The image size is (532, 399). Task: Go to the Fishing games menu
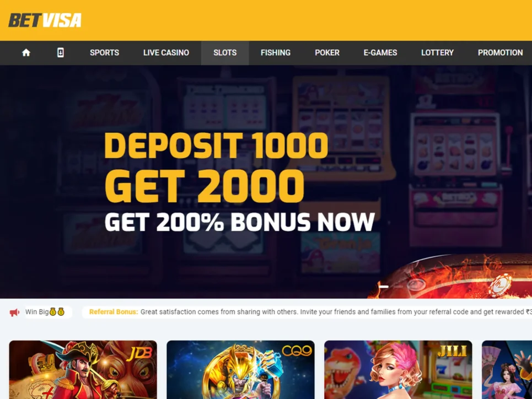(276, 52)
